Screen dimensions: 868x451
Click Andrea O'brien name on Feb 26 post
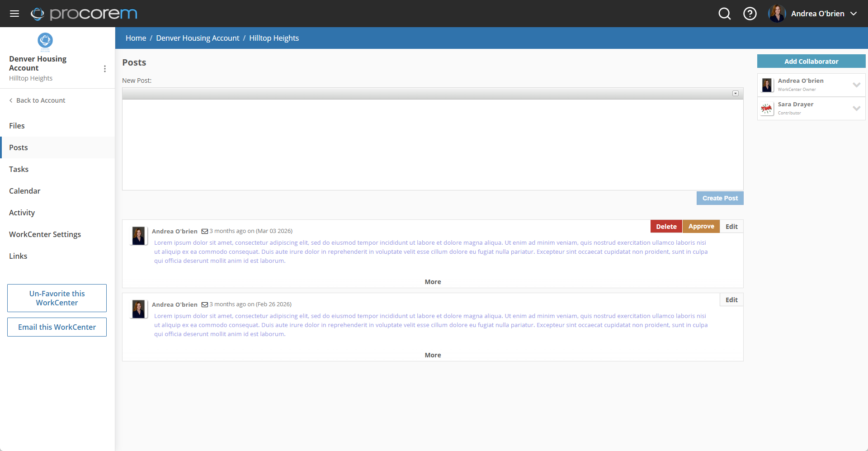pyautogui.click(x=175, y=304)
